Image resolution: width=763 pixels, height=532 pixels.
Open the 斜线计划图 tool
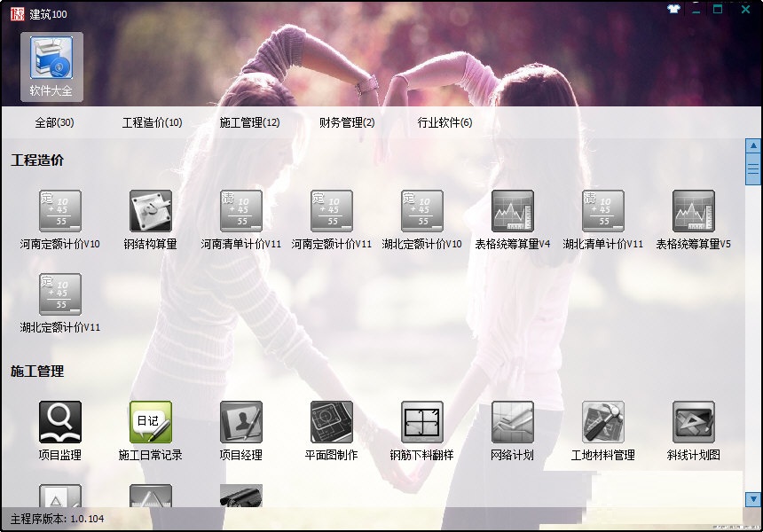693,424
